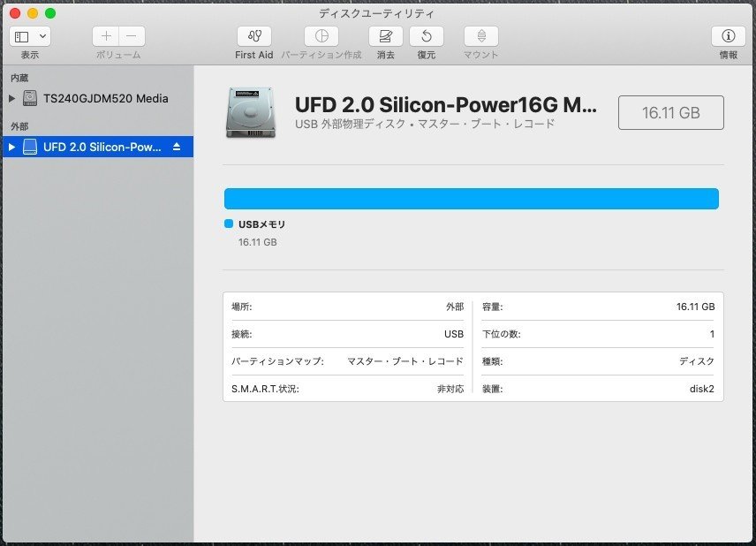Click the 場所 row value 外部
The width and height of the screenshot is (756, 546).
click(x=455, y=307)
